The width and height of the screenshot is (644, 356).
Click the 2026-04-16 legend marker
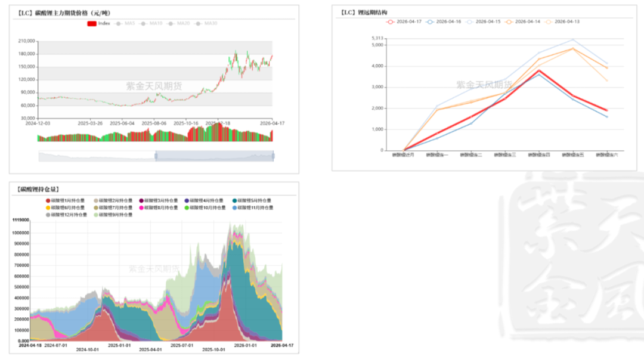(430, 21)
